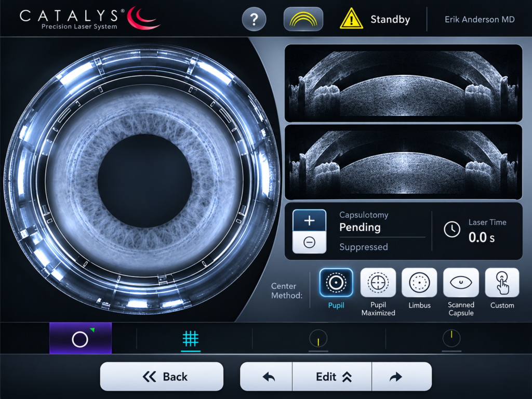Select the lower OCT cross-section image
The width and height of the screenshot is (532, 399).
tap(403, 162)
